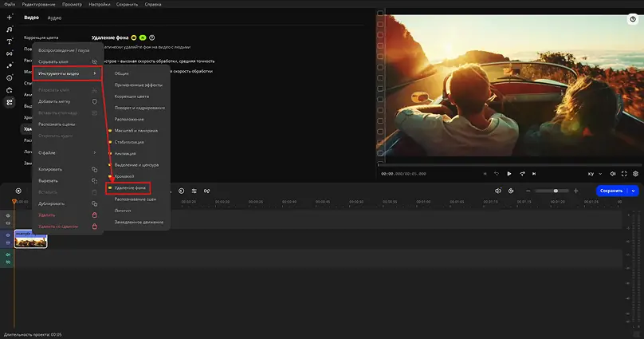Open the import files plus icon
The height and width of the screenshot is (339, 644).
(x=9, y=18)
